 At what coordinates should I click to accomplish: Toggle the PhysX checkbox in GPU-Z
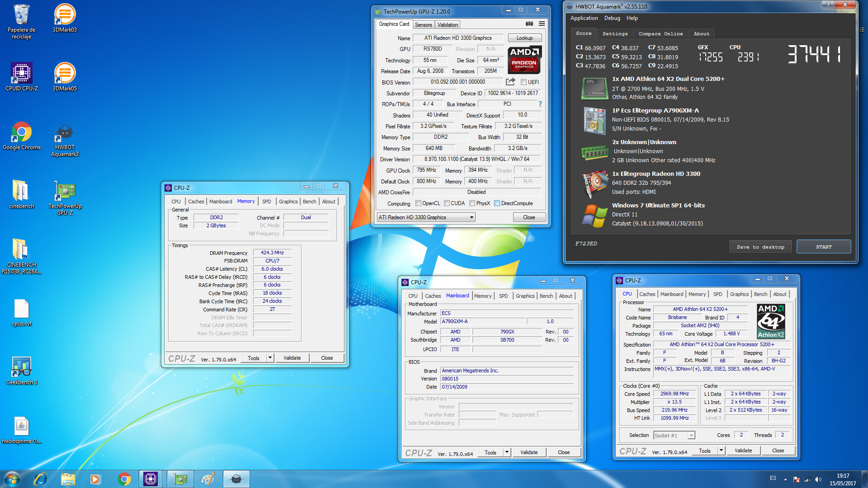(472, 203)
